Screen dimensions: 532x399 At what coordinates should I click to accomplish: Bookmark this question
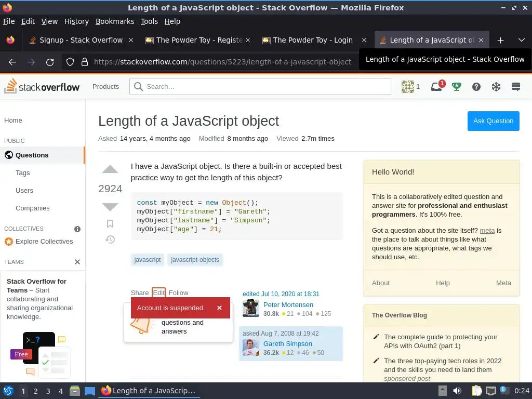(x=110, y=223)
